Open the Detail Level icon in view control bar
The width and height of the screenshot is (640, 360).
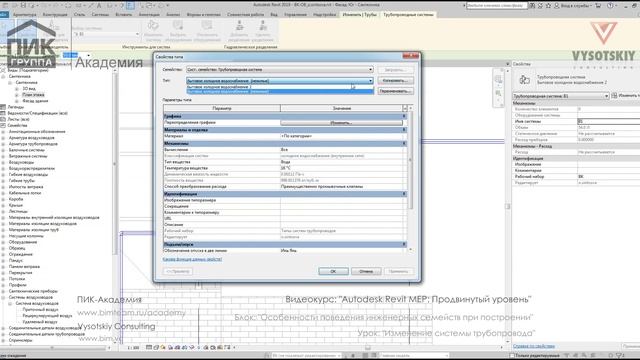pos(149,347)
